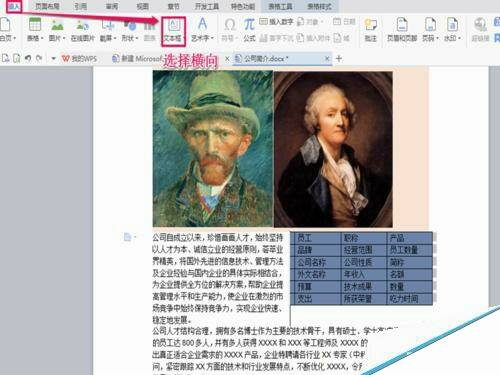Switch to the 我的WPS document tab

[80, 59]
